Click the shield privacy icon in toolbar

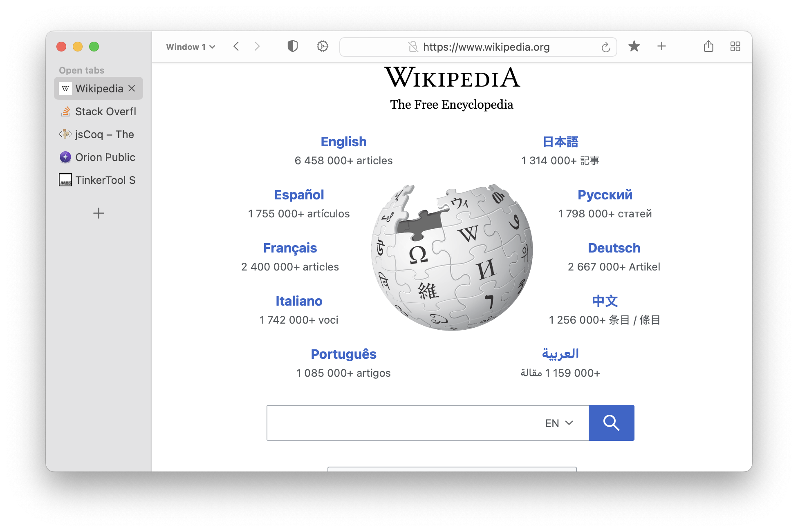click(x=292, y=47)
